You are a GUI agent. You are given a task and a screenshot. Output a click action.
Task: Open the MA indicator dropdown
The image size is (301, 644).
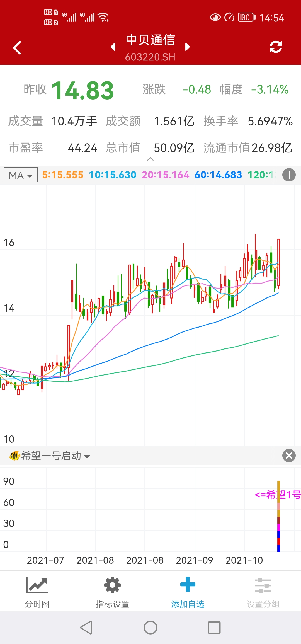tap(21, 175)
